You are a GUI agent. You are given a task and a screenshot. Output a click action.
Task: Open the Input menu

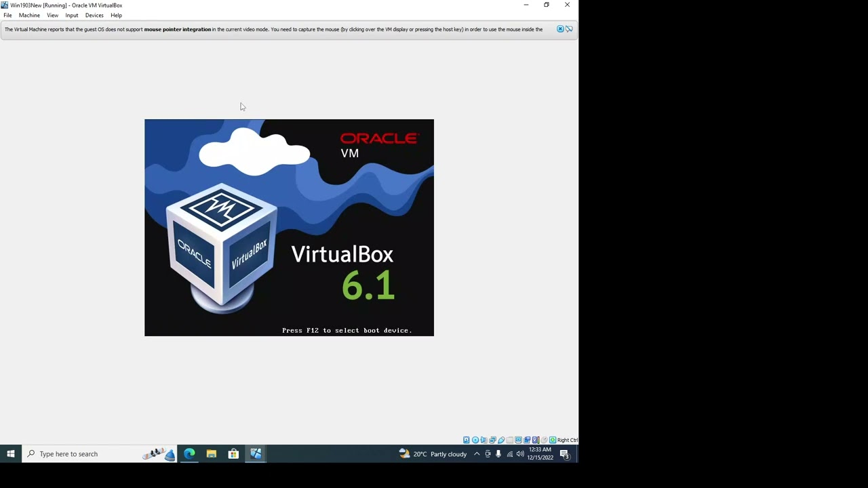pyautogui.click(x=71, y=16)
